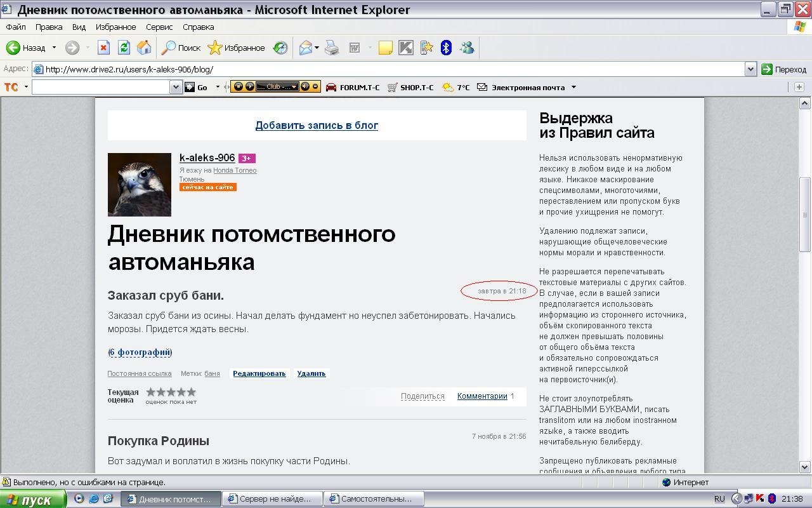
Task: Click the Удалить link
Action: tap(311, 373)
